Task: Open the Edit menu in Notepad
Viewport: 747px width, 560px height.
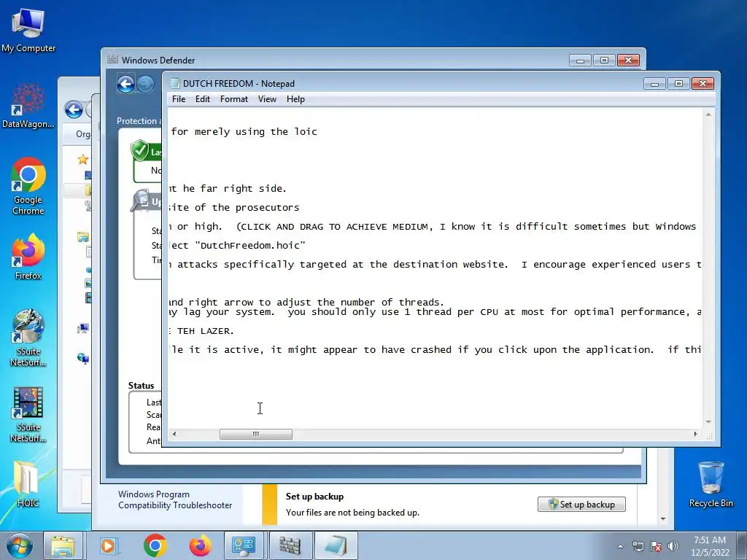Action: (x=203, y=99)
